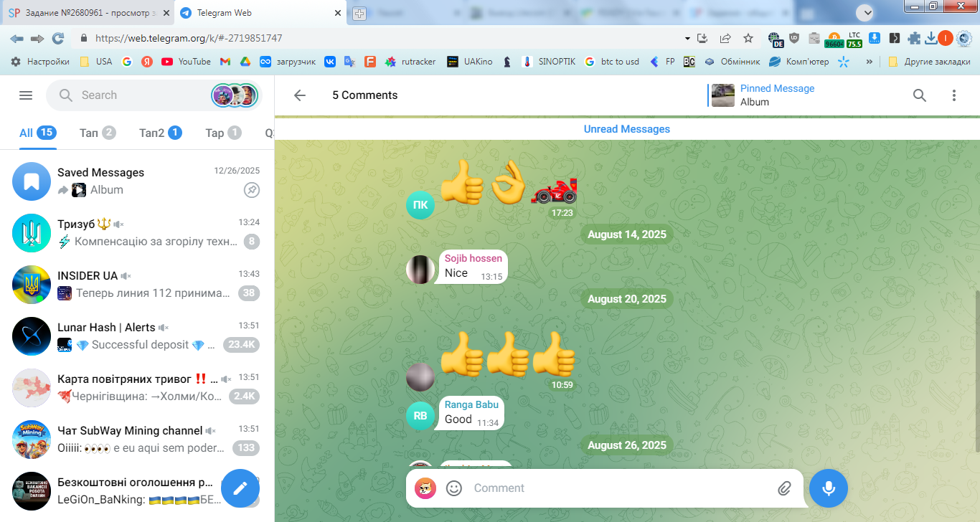Click the ПК commenter avatar

coord(420,205)
